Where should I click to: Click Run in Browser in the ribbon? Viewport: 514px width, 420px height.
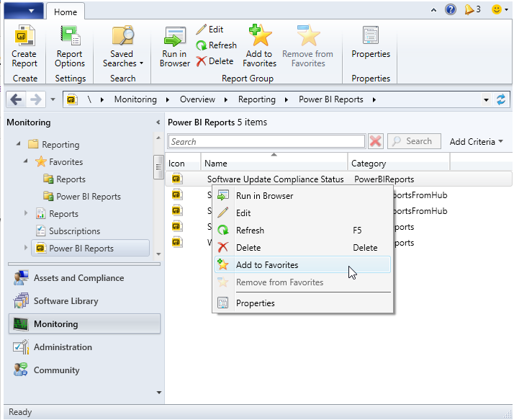(175, 46)
